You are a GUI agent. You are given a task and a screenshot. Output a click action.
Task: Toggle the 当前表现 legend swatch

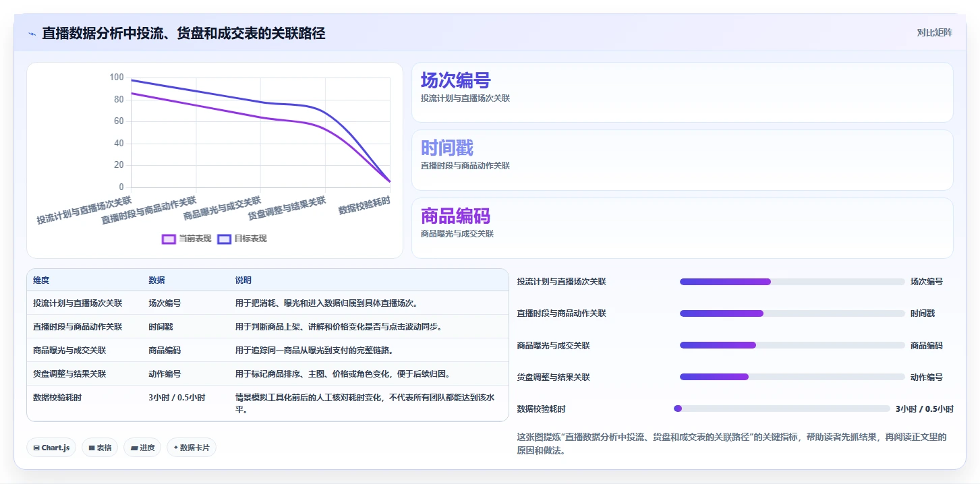pyautogui.click(x=169, y=239)
